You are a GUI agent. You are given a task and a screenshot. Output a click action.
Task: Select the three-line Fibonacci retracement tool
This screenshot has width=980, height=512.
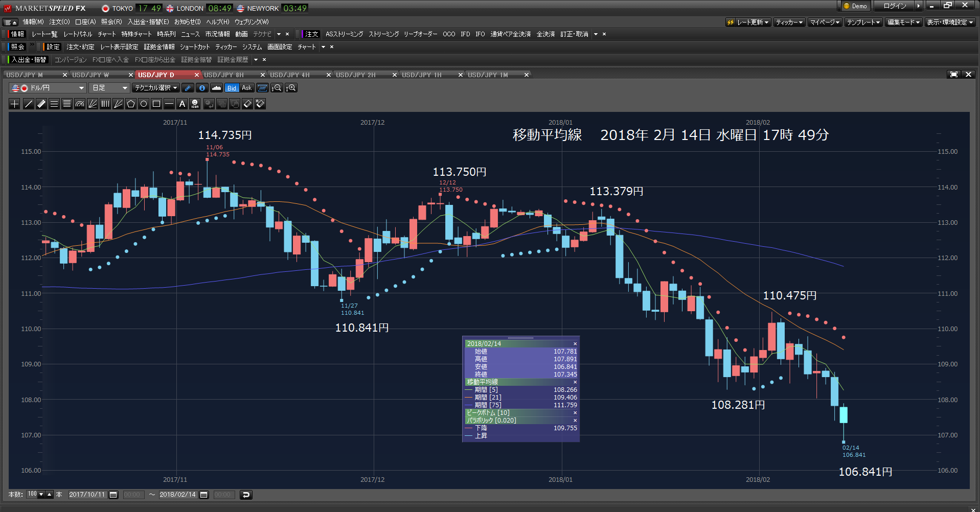point(54,104)
